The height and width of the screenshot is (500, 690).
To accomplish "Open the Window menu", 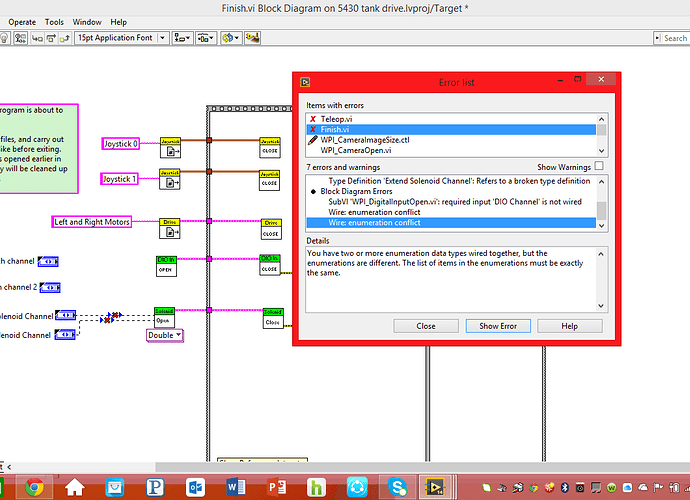I will [87, 22].
